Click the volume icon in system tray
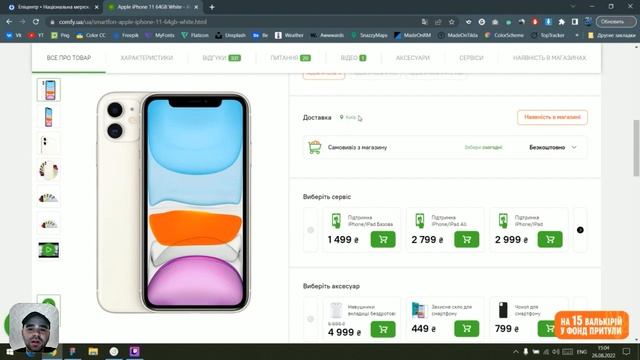 point(556,351)
